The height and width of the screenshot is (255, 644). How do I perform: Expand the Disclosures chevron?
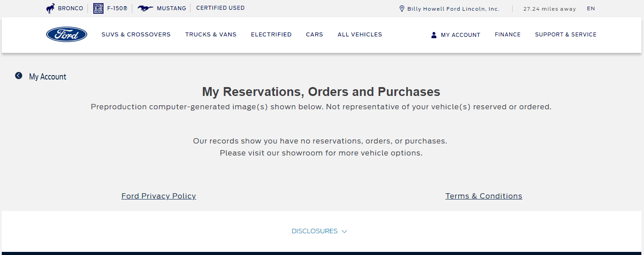[344, 231]
